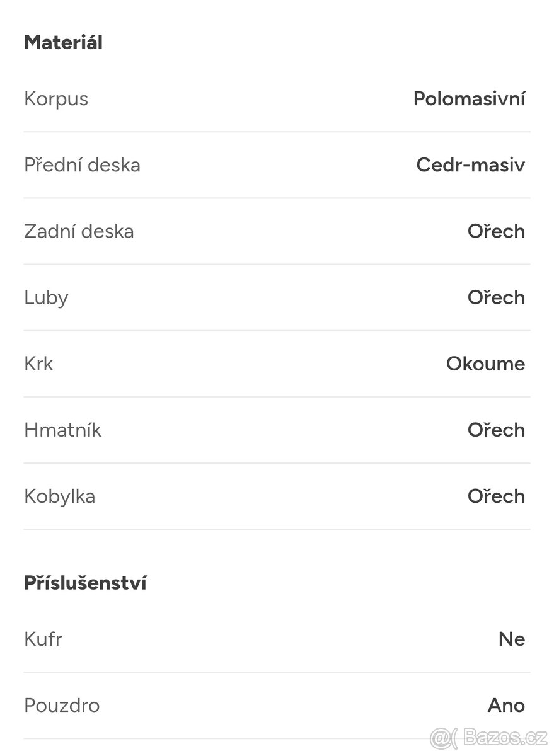Select the Přední deska label

[82, 165]
